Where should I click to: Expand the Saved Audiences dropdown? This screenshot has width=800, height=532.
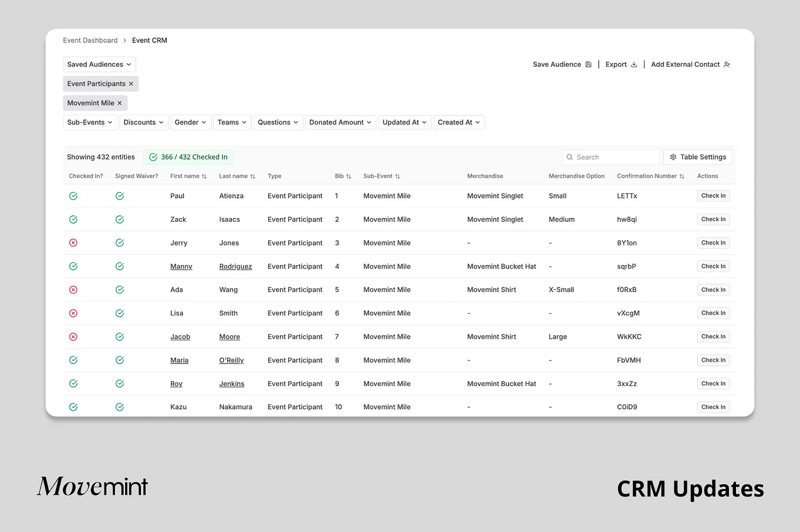pos(99,65)
